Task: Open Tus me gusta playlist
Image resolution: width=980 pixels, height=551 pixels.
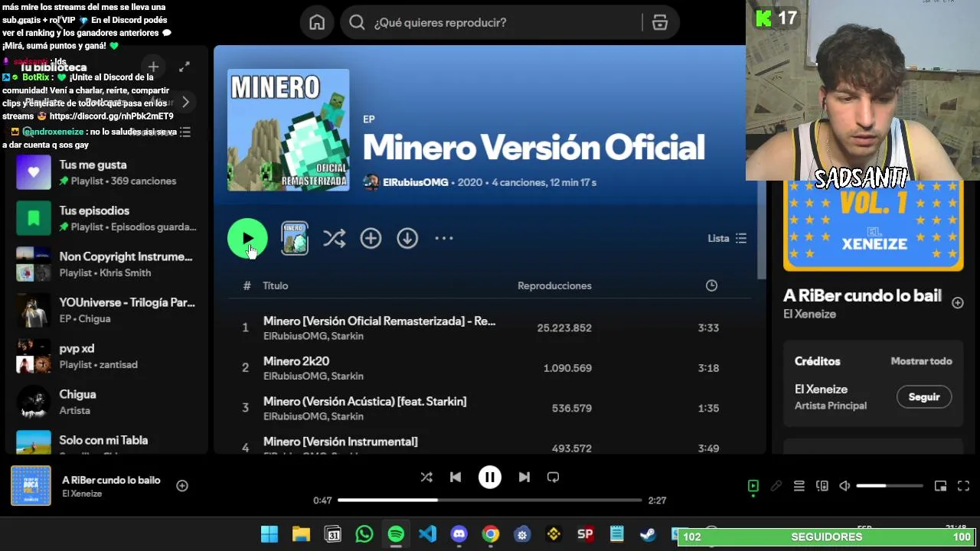Action: [x=107, y=172]
